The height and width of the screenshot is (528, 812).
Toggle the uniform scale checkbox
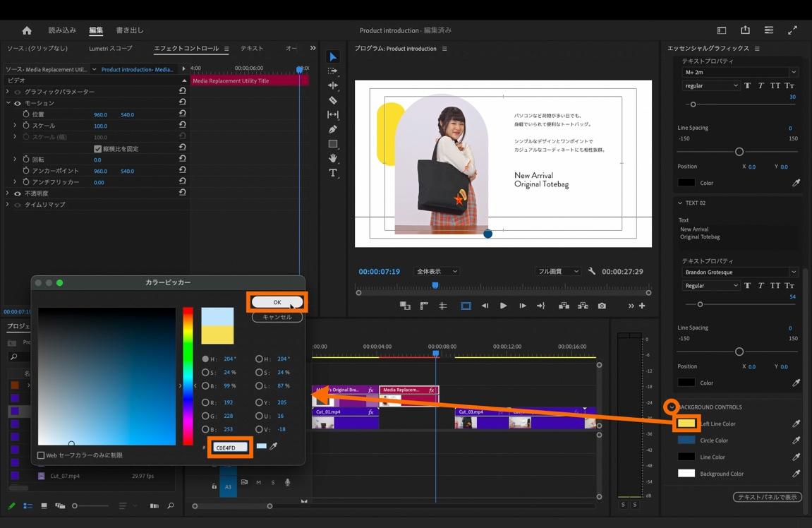point(98,149)
